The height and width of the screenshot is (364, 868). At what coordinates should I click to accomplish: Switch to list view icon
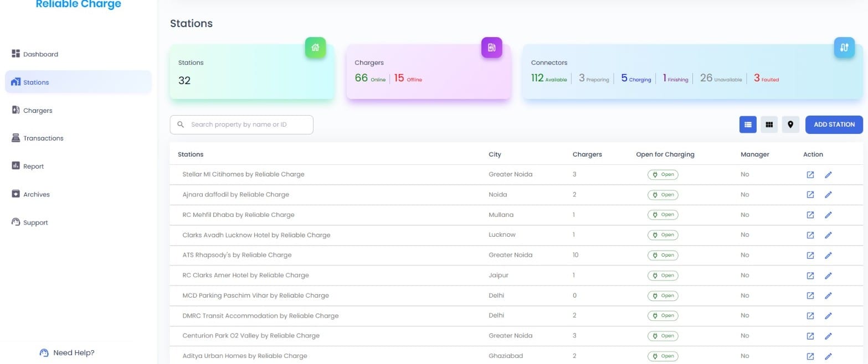748,124
